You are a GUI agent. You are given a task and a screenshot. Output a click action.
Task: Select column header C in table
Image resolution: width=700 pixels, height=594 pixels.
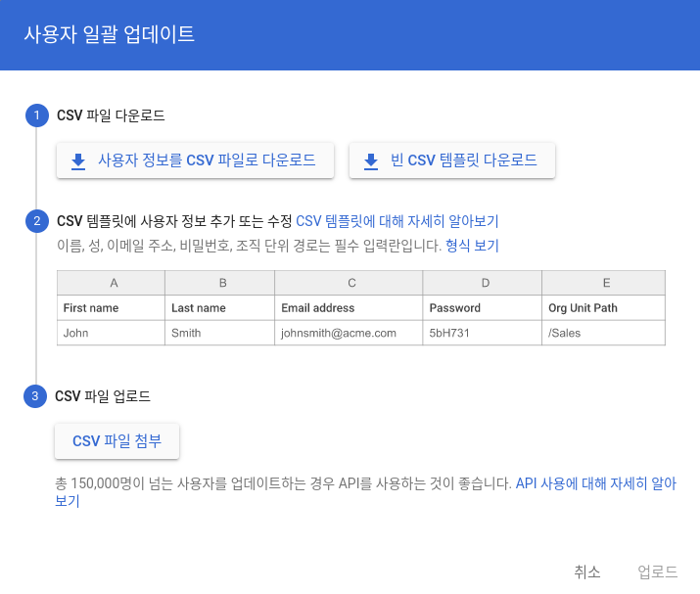(349, 283)
